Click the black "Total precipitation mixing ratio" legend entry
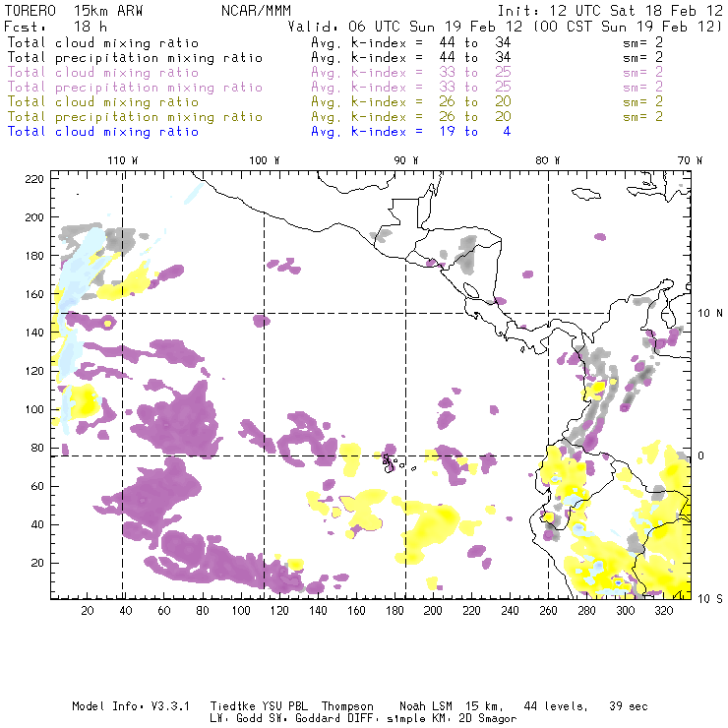This screenshot has height=728, width=728. click(135, 57)
